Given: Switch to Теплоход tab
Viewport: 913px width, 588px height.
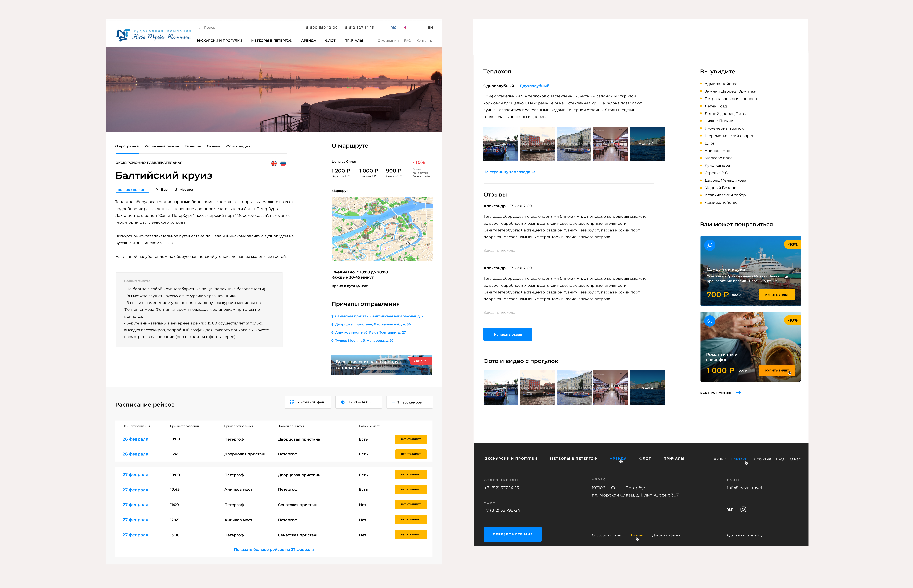Looking at the screenshot, I should click(193, 146).
